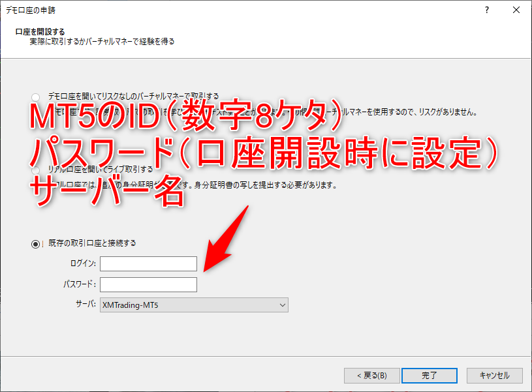Click the 既存の取引口座と接続する label
This screenshot has width=532, height=392.
[92, 243]
